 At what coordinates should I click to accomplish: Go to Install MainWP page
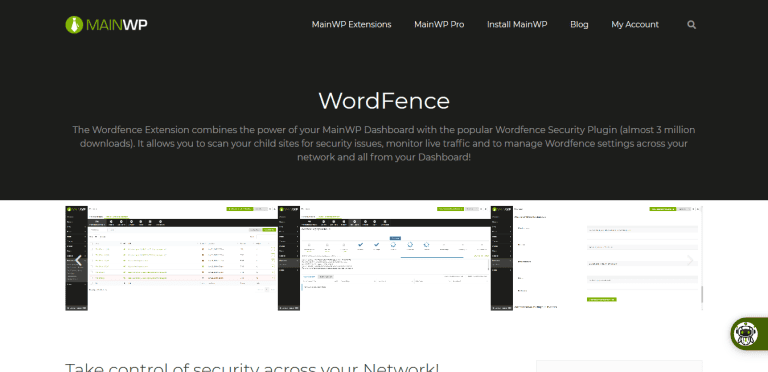(x=517, y=24)
